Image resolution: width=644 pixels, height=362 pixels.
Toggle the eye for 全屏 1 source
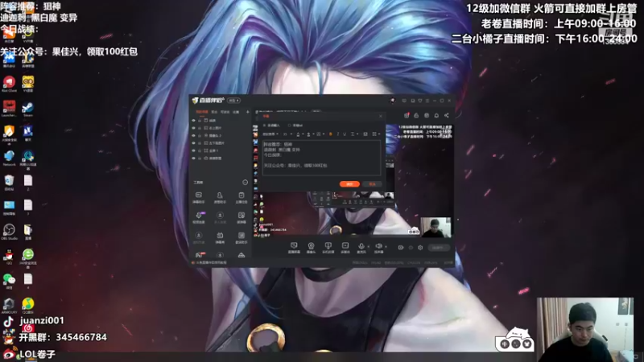tap(193, 150)
